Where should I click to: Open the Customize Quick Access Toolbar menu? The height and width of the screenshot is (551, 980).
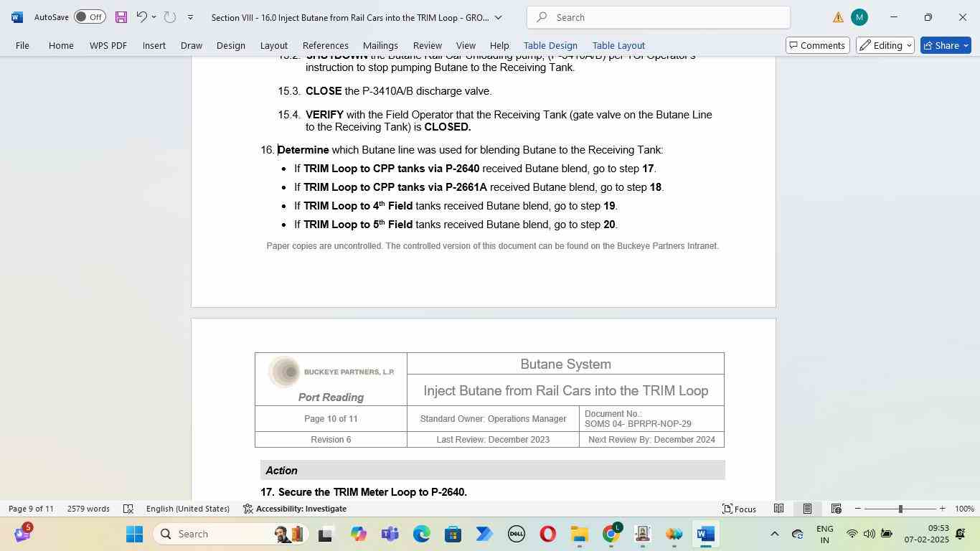[x=190, y=17]
